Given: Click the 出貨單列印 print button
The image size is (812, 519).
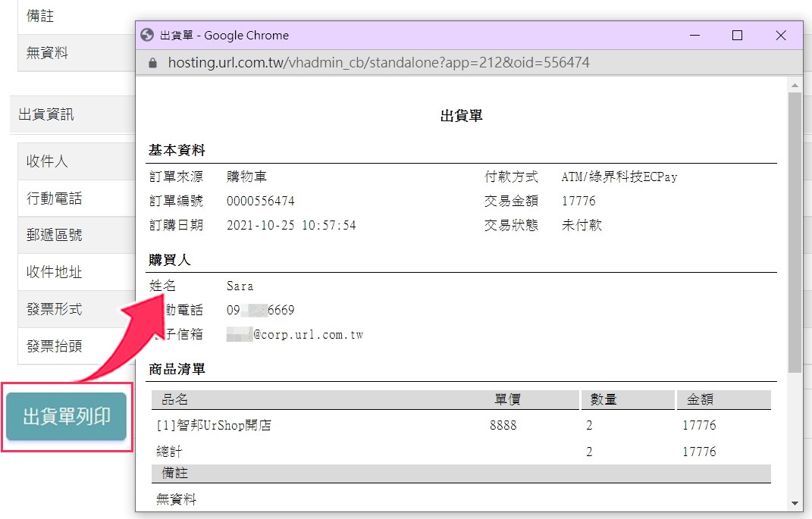Looking at the screenshot, I should (x=66, y=417).
